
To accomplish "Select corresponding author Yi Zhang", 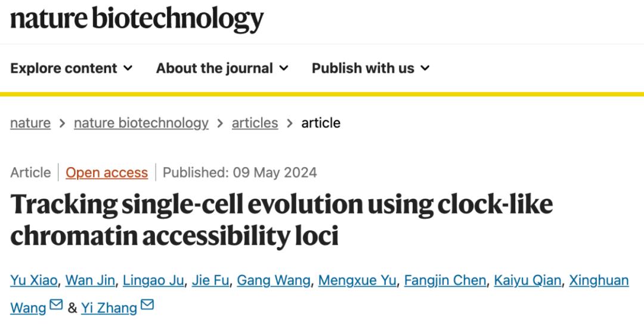I will pyautogui.click(x=109, y=308).
